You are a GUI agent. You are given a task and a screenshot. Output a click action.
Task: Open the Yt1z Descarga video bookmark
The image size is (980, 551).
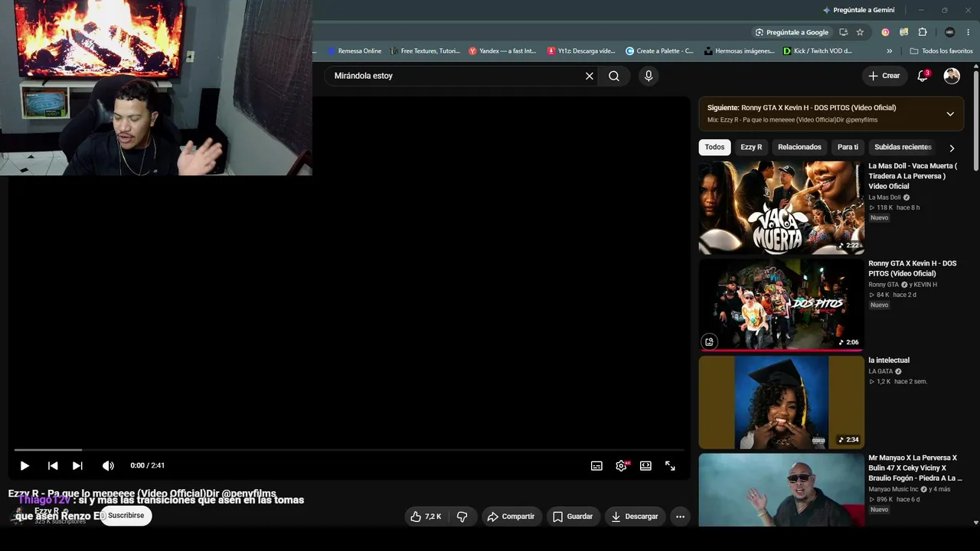coord(582,51)
